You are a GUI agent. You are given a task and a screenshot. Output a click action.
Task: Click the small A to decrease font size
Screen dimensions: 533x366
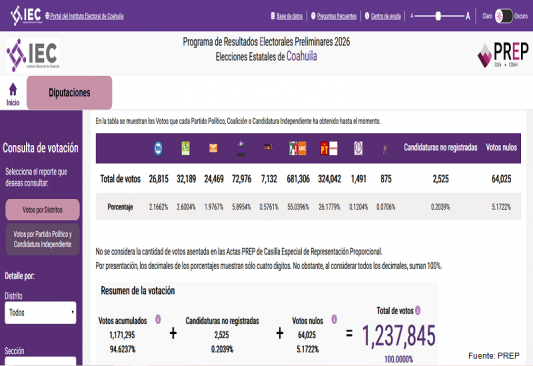(412, 16)
